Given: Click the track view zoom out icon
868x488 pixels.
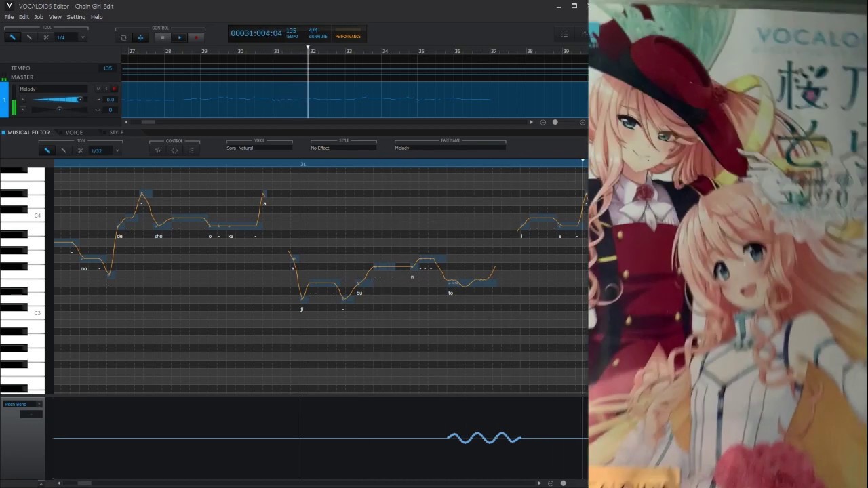Looking at the screenshot, I should [x=542, y=123].
